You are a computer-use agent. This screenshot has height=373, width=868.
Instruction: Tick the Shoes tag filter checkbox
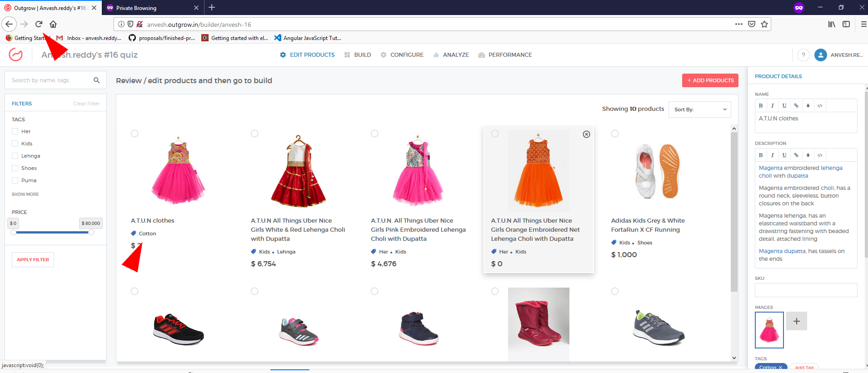15,168
